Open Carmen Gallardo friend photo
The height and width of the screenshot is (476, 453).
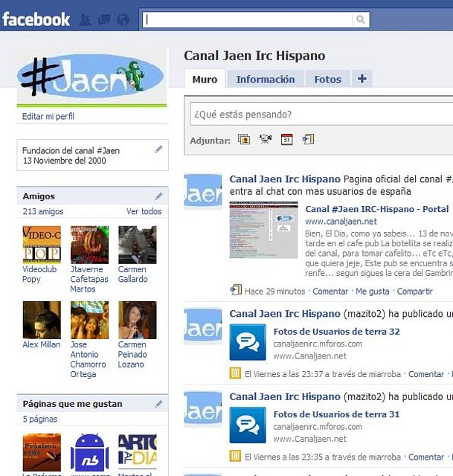[x=138, y=245]
